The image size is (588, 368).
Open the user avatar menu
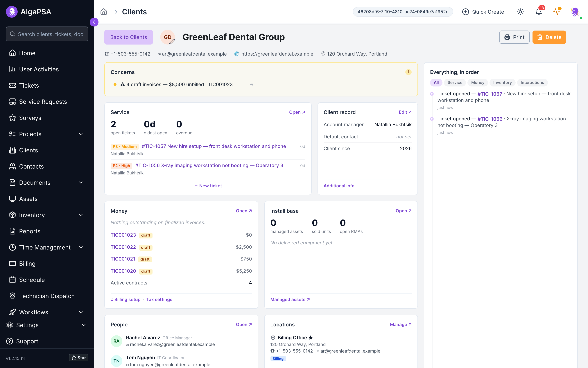coord(575,12)
